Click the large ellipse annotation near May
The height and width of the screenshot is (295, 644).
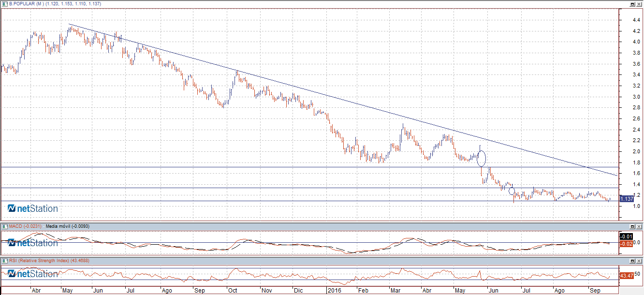pos(481,158)
